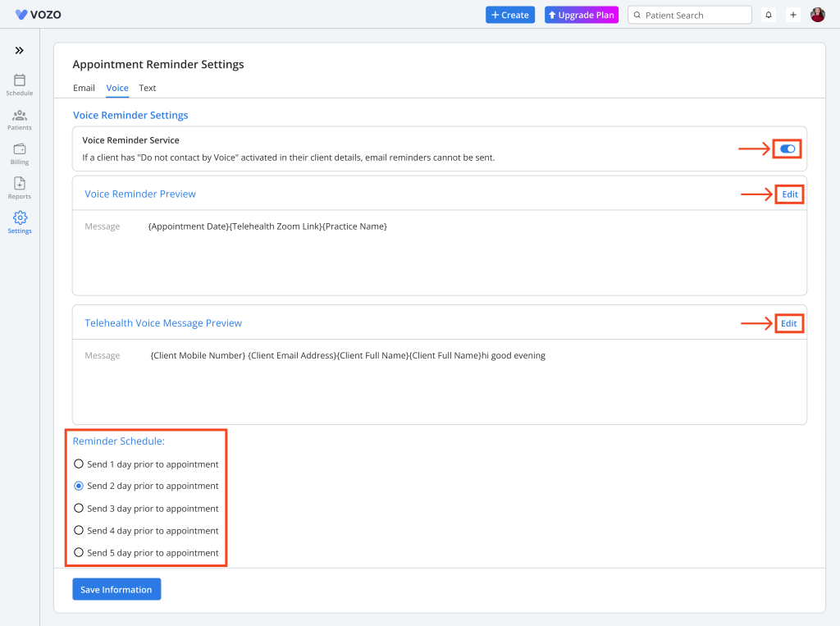Image resolution: width=840 pixels, height=626 pixels.
Task: Edit the Telehealth Voice Message Preview
Action: click(x=788, y=323)
